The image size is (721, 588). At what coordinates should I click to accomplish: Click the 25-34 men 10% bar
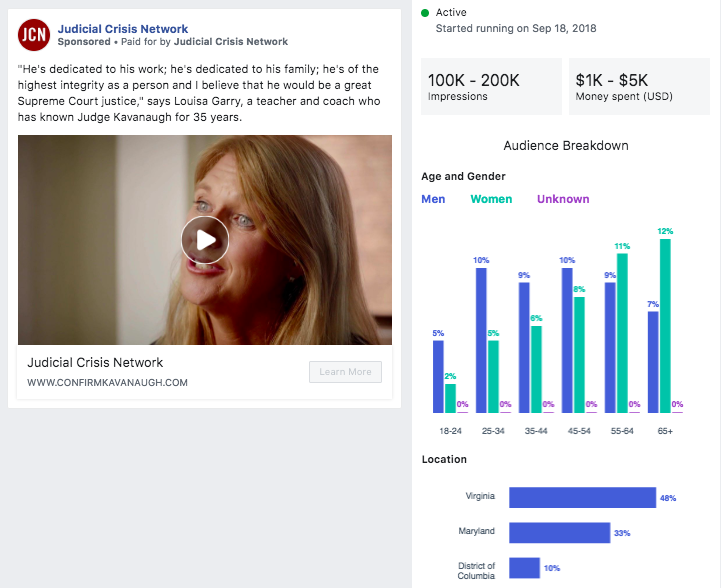coord(481,340)
